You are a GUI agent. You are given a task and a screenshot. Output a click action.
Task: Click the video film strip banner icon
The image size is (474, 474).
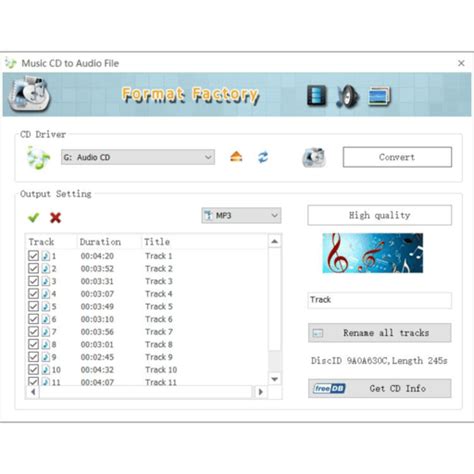coord(317,96)
